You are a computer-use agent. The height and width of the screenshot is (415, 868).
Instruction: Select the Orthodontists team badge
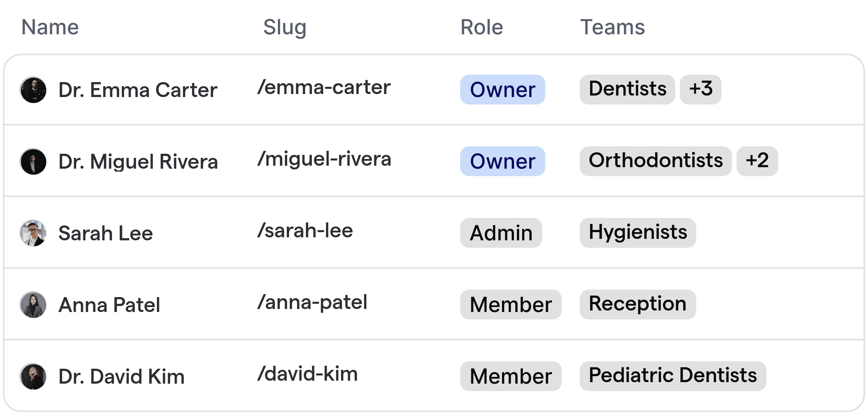pyautogui.click(x=655, y=161)
